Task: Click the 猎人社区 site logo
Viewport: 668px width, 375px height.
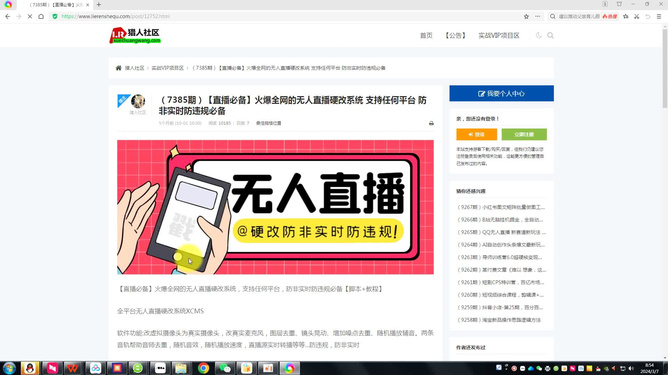Action: point(135,35)
